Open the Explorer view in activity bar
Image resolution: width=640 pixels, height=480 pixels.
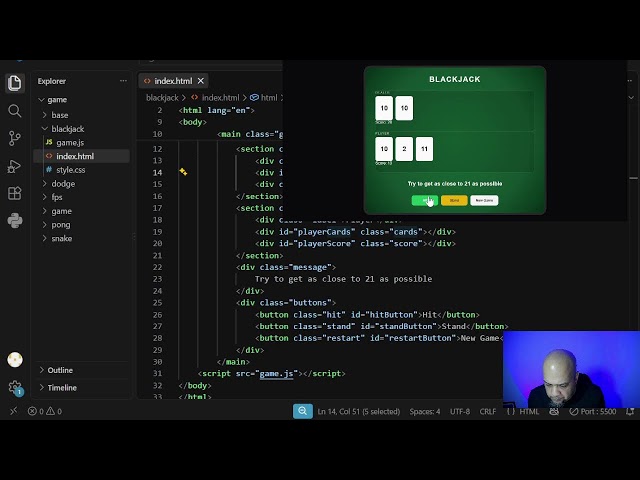pyautogui.click(x=15, y=83)
